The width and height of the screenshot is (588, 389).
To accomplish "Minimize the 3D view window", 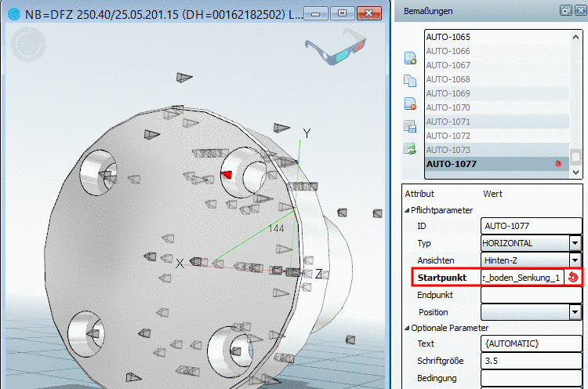I will pyautogui.click(x=315, y=14).
